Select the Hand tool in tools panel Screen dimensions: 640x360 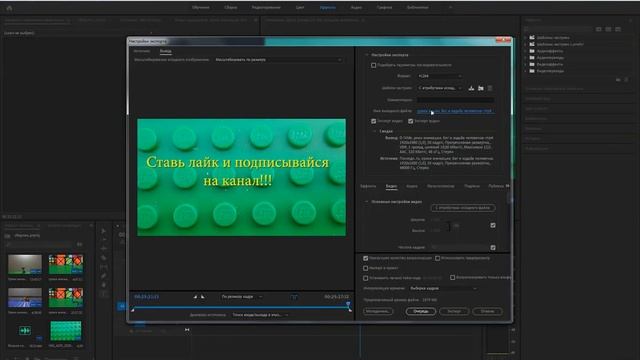(x=104, y=285)
